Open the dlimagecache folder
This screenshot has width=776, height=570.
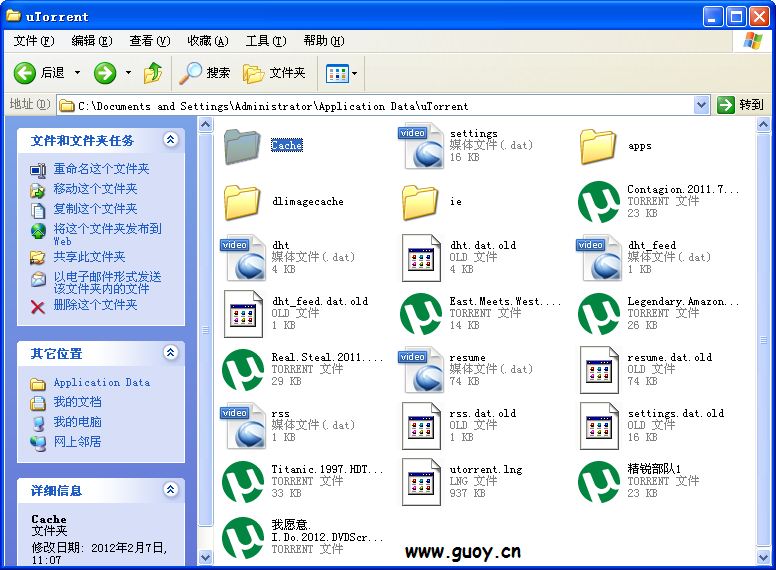coord(242,202)
